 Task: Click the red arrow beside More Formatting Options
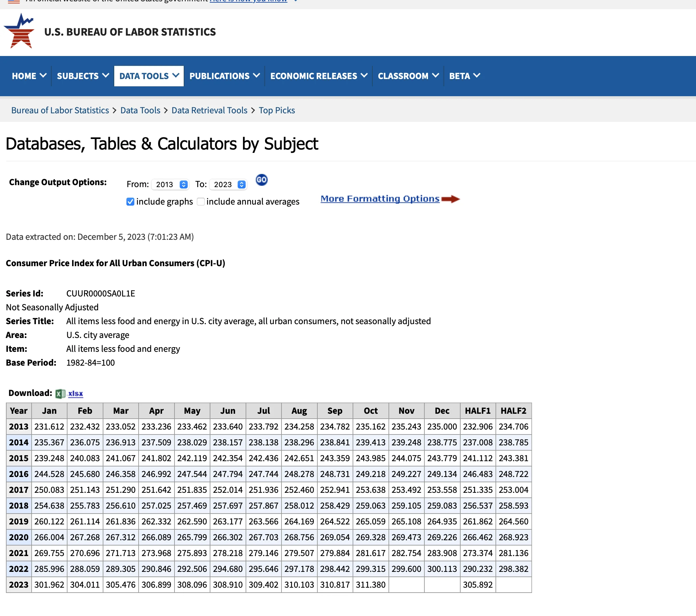(x=450, y=199)
